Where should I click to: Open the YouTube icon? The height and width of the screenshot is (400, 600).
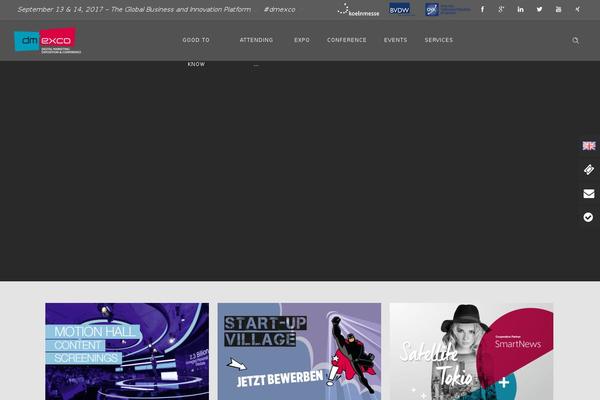coord(558,9)
